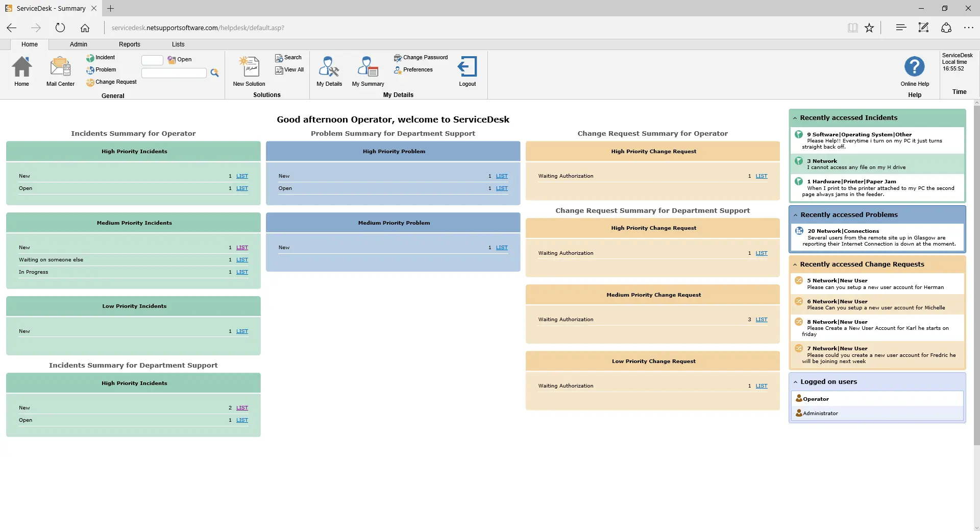This screenshot has height=531, width=980.
Task: Switch to the Reports tab
Action: pyautogui.click(x=130, y=44)
